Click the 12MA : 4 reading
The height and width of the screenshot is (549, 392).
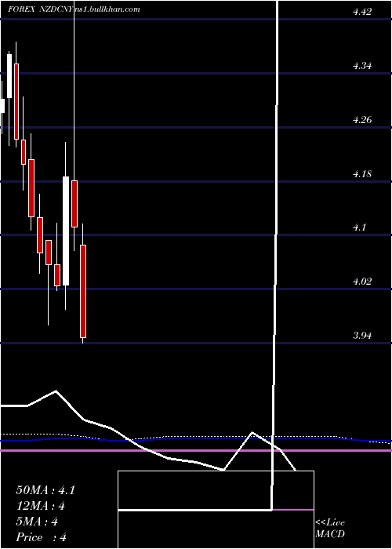(41, 506)
